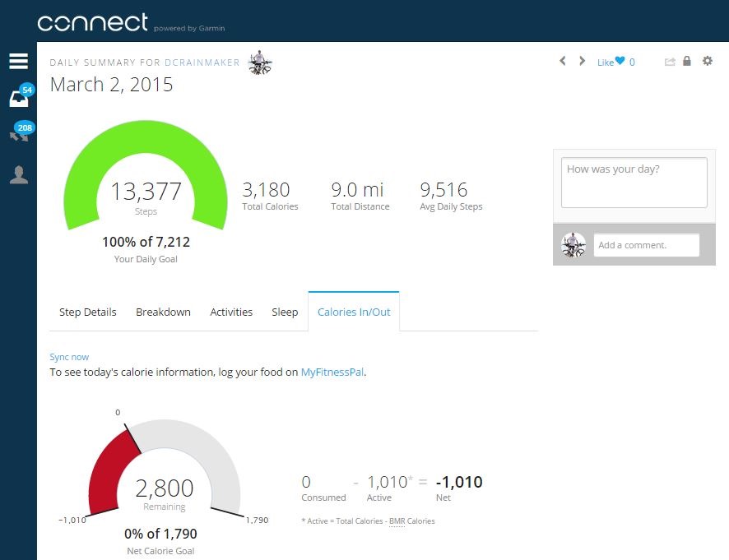The width and height of the screenshot is (729, 560).
Task: Click the DCRAINMAKER username link
Action: (202, 62)
